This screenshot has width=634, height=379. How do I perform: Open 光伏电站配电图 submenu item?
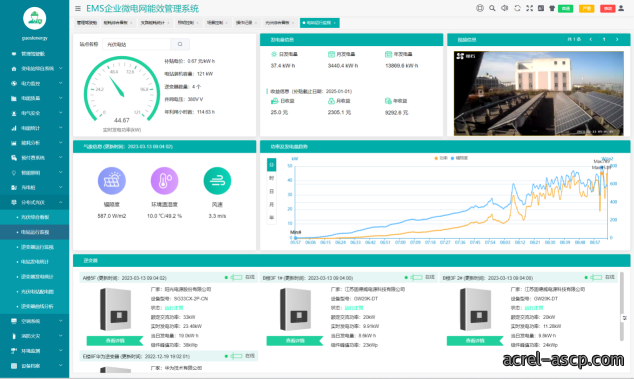tap(34, 292)
